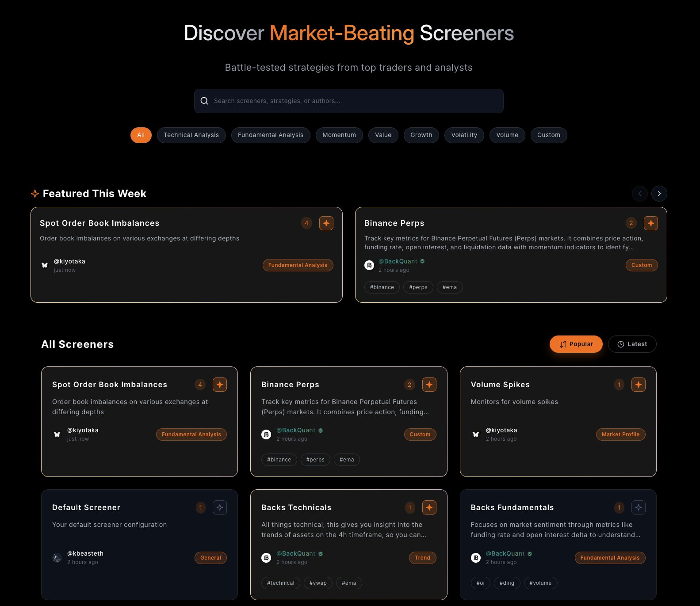Choose the Momentum filter chip

pyautogui.click(x=339, y=135)
